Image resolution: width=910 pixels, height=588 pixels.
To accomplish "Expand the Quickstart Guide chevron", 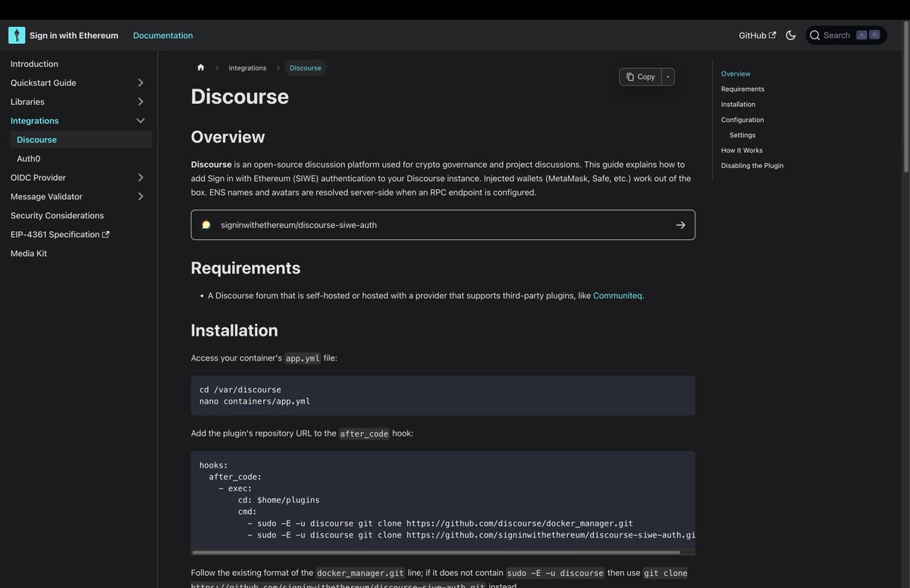I will [x=140, y=83].
